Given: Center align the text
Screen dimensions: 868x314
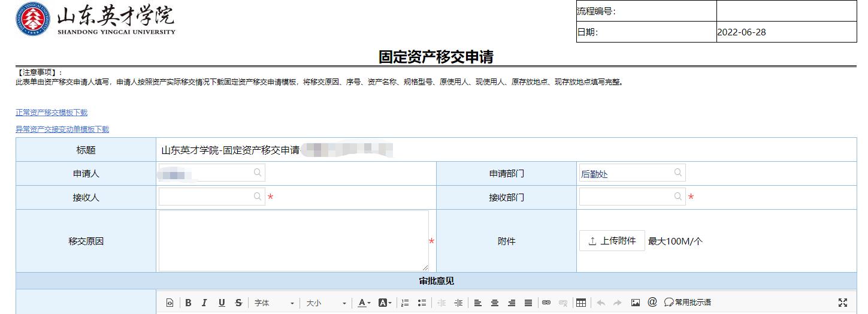Looking at the screenshot, I should pos(494,303).
